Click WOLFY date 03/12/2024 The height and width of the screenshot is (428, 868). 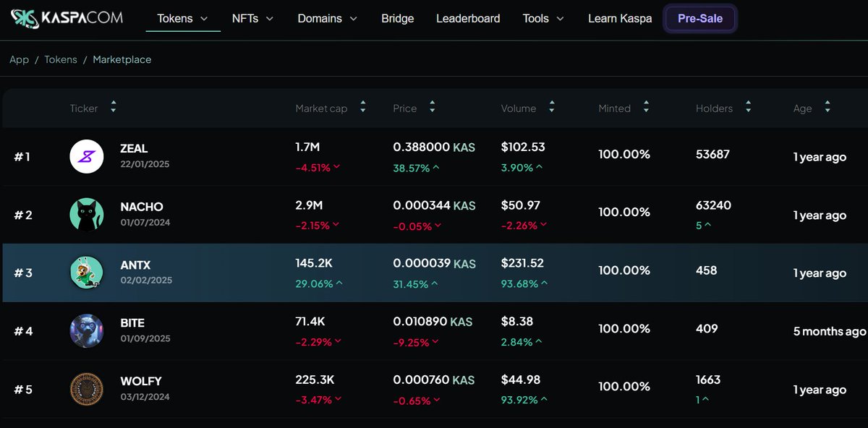pyautogui.click(x=145, y=396)
